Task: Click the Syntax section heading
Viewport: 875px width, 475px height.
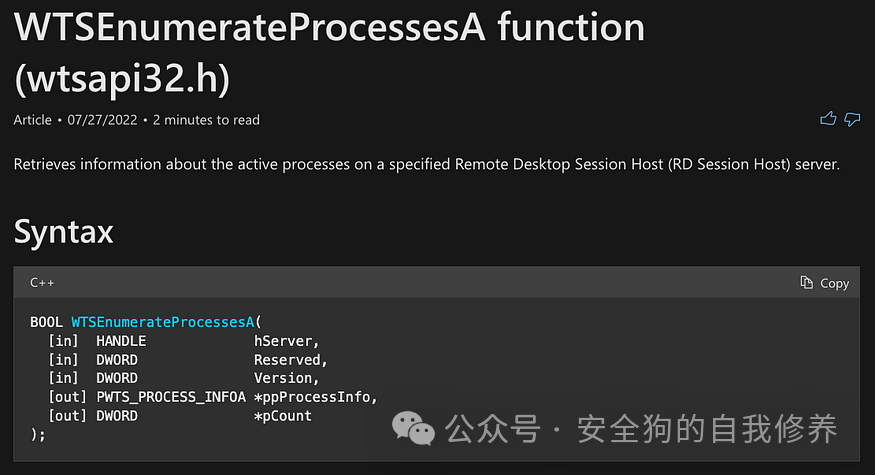Action: point(63,231)
